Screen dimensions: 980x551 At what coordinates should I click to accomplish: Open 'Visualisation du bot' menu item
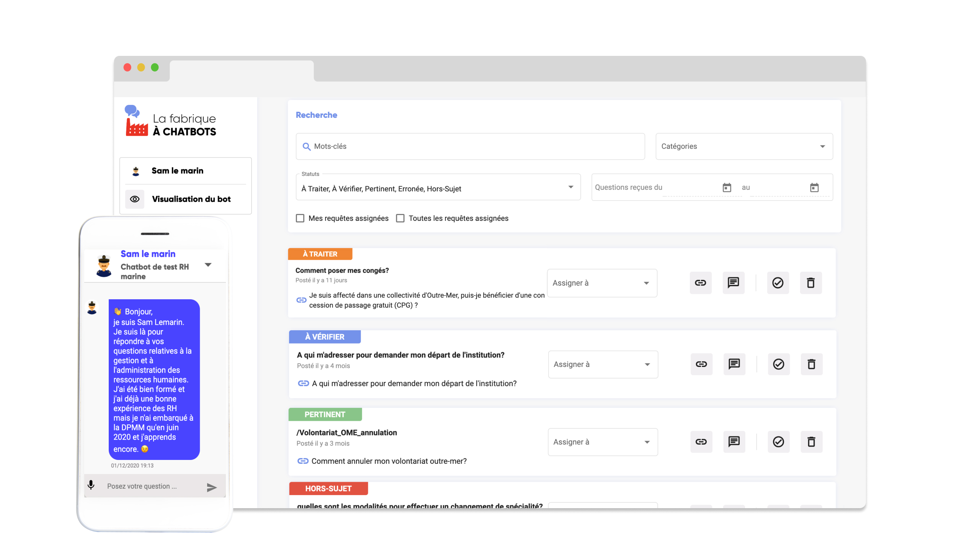(x=191, y=199)
